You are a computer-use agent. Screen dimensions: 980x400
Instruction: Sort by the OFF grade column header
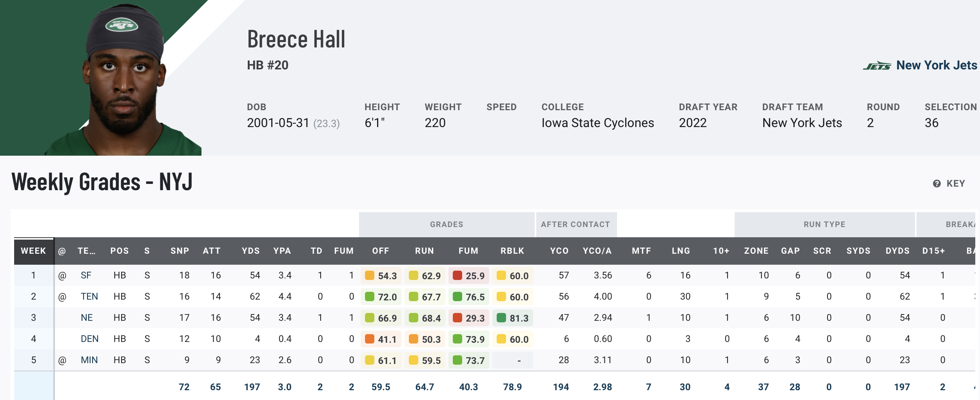tap(381, 251)
